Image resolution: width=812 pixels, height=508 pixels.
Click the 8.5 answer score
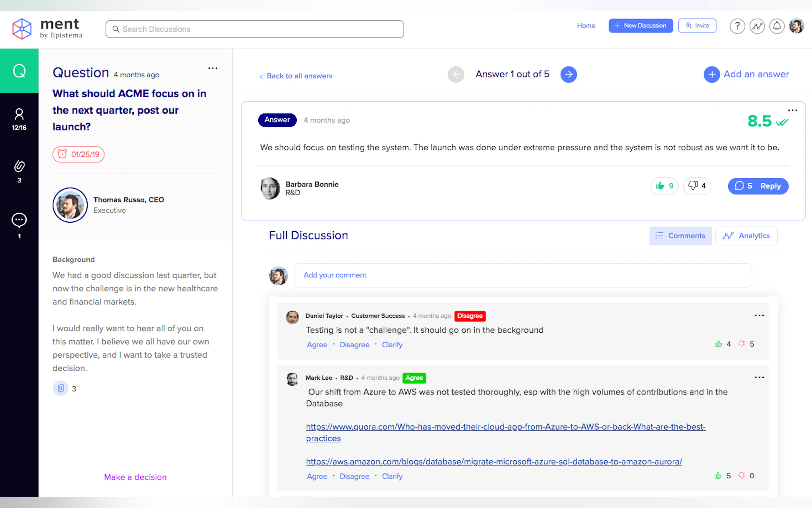tap(759, 121)
